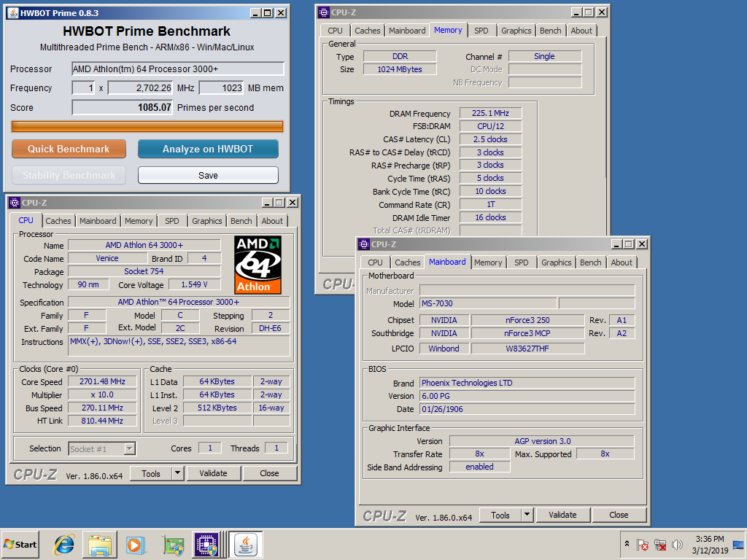Open the Start menu
Screen dimensions: 747x560
click(20, 544)
